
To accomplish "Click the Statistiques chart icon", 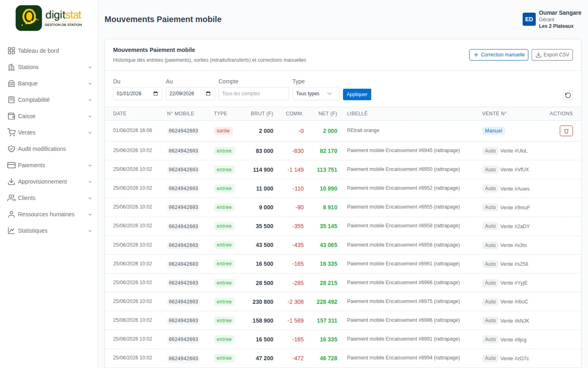I will [x=11, y=231].
